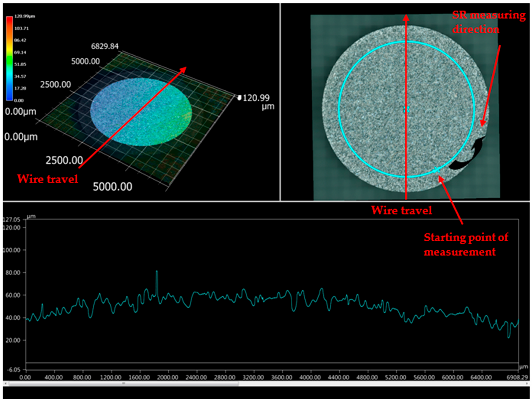The image size is (532, 403).
Task: Click the right scroll arrow of the scrollbar
Action: [527, 384]
